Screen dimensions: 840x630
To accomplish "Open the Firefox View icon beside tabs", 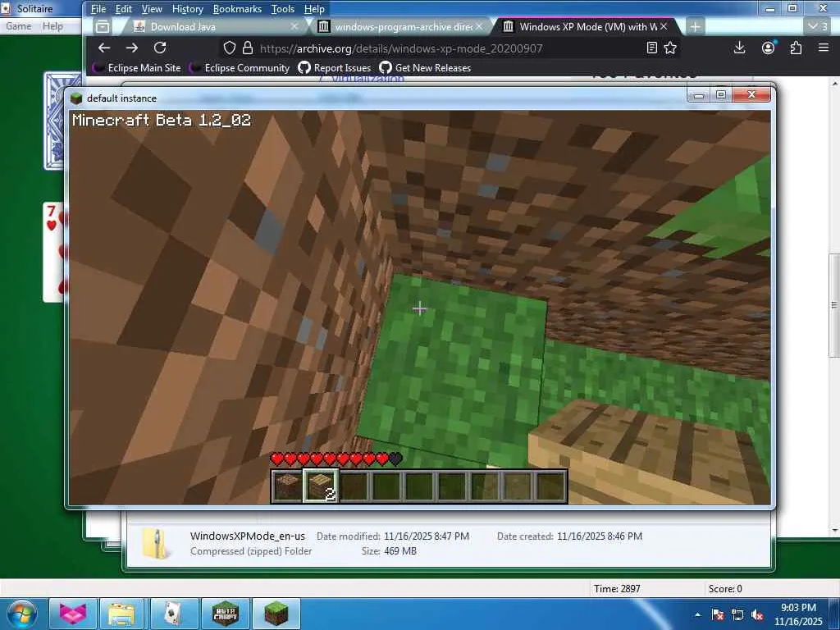I will (x=103, y=27).
